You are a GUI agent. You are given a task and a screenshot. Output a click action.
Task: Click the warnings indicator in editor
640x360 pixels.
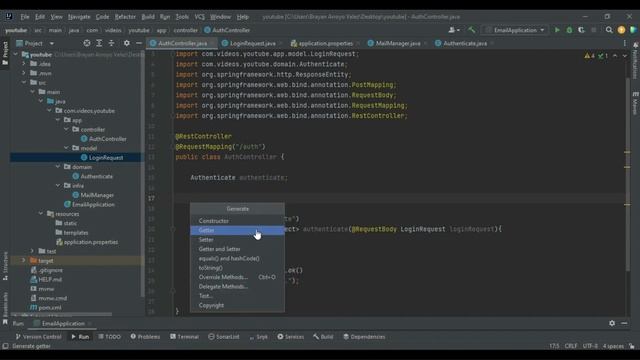tap(589, 56)
